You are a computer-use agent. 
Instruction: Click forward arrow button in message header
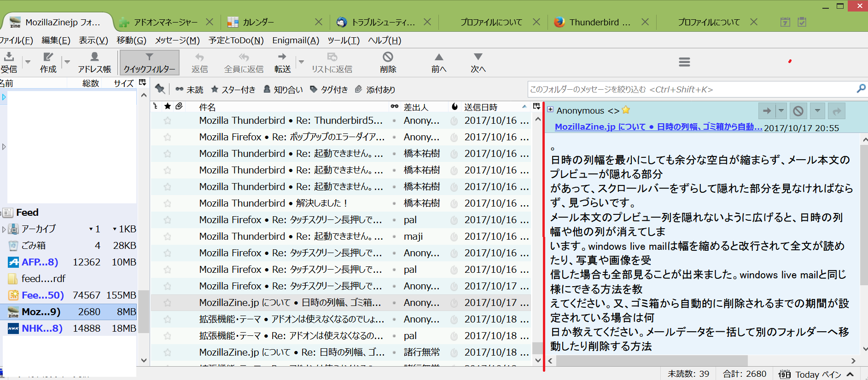point(767,111)
